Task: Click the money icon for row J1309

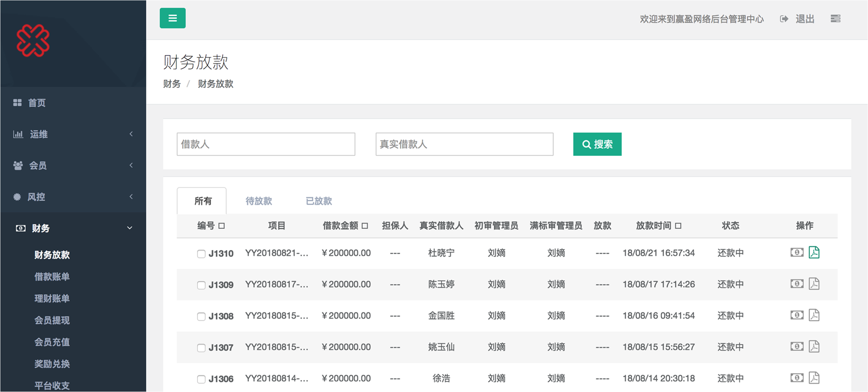Action: tap(797, 284)
